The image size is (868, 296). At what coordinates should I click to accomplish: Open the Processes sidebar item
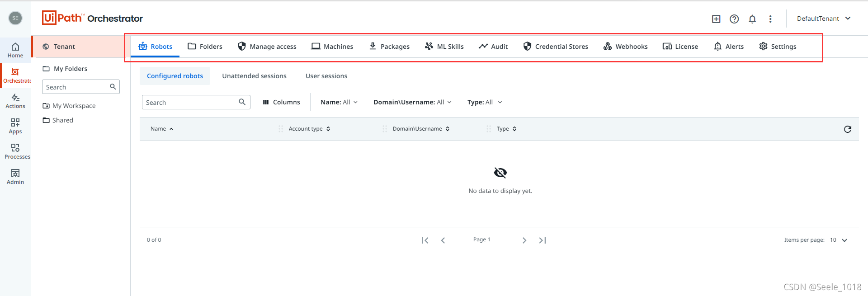click(x=15, y=151)
